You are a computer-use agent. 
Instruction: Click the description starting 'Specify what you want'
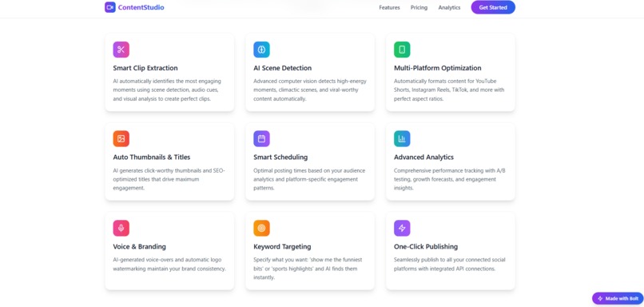pyautogui.click(x=308, y=269)
